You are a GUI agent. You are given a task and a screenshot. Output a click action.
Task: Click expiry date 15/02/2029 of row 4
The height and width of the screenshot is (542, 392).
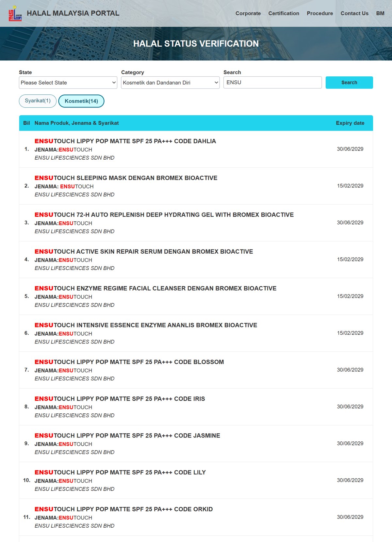[x=350, y=260]
